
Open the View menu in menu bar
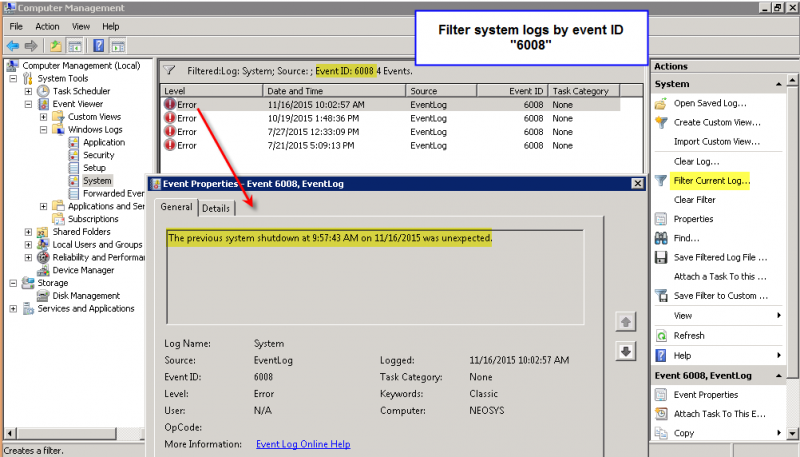pos(81,27)
